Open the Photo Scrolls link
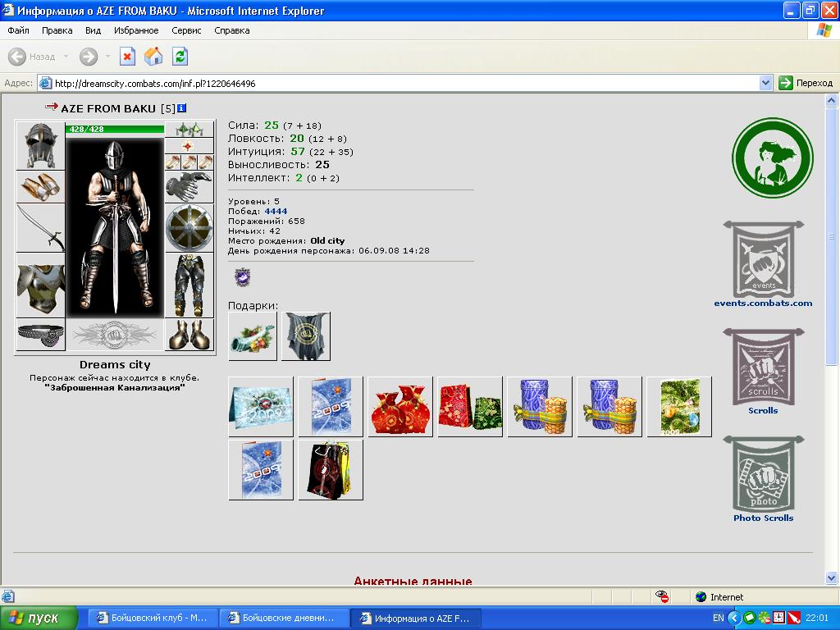Screen dimensions: 840x630 click(763, 518)
